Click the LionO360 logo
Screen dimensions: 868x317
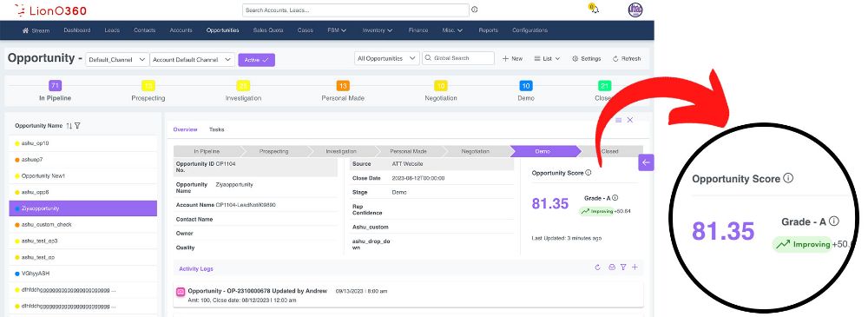click(x=49, y=10)
